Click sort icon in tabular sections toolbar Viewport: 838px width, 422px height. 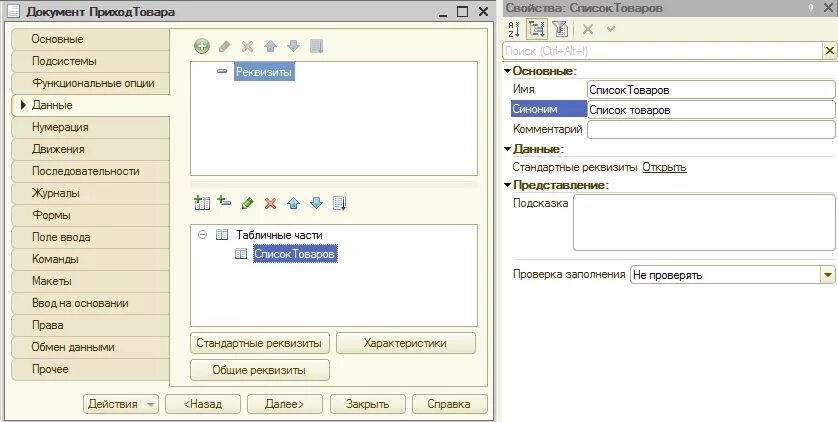click(x=340, y=203)
